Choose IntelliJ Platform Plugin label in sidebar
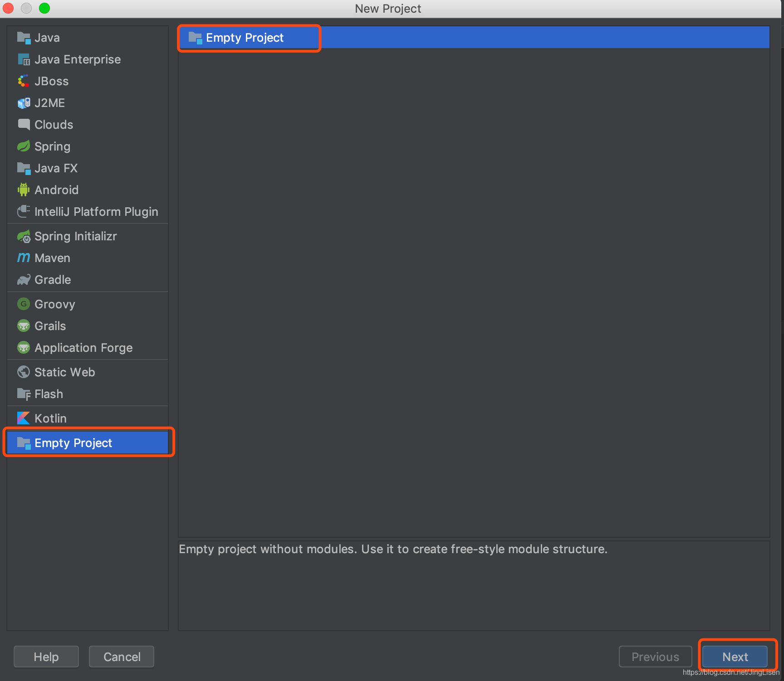784x681 pixels. tap(97, 212)
